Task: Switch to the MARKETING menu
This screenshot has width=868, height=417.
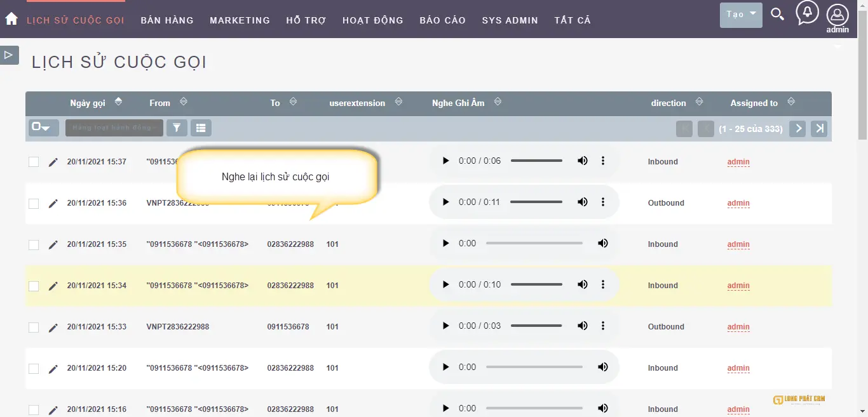Action: 240,20
